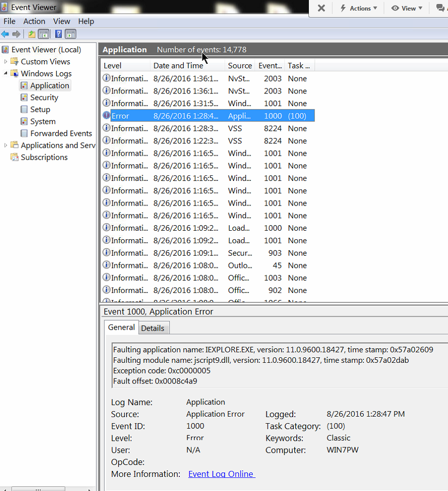Select the Load... event 1000 row
This screenshot has height=491, width=448.
point(208,228)
